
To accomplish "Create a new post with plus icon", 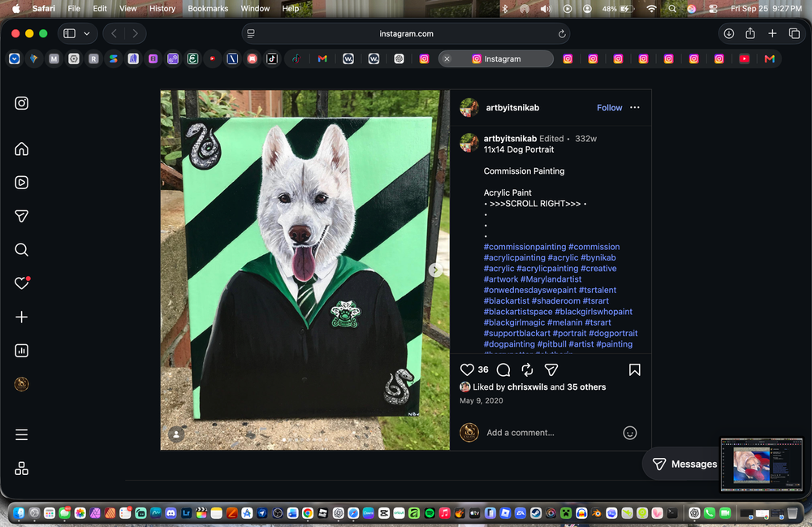I will (x=22, y=317).
